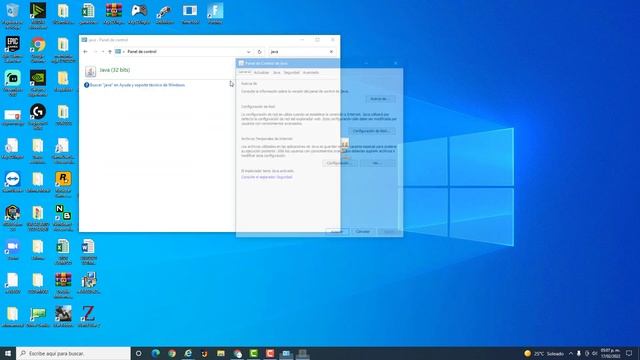Image resolution: width=640 pixels, height=360 pixels.
Task: Open the green C app on taskbar
Action: [253, 353]
